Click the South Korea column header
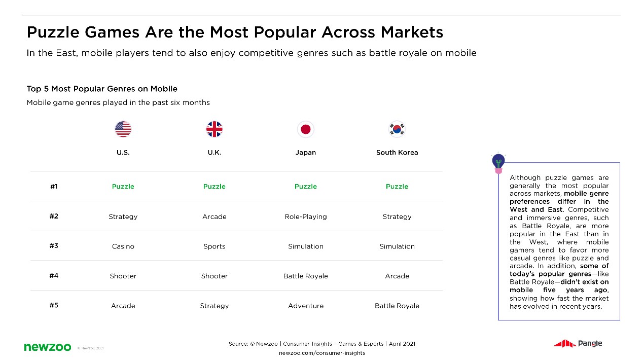Screen dimensions: 644x362 click(397, 153)
